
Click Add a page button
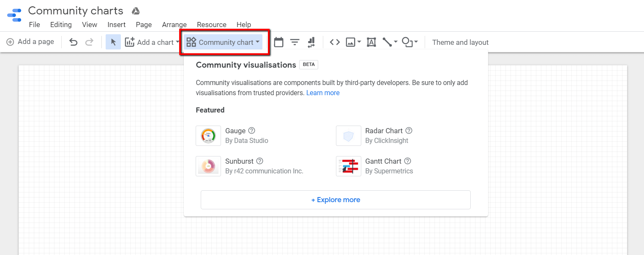(x=30, y=42)
